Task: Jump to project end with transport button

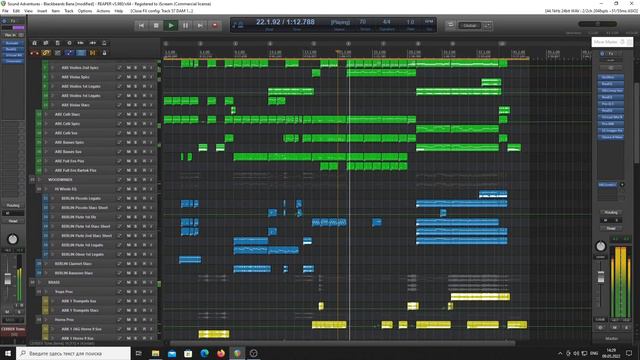Action: point(200,25)
